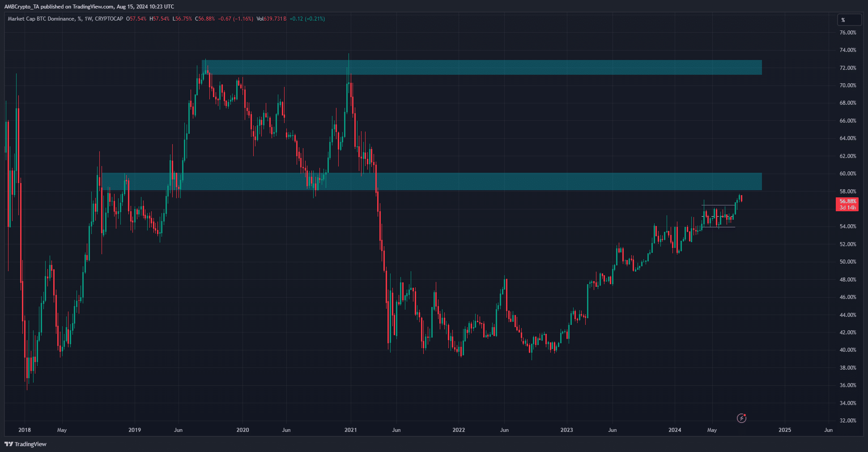Image resolution: width=868 pixels, height=452 pixels.
Task: Select the lower teal resistance zone near 59%
Action: point(432,182)
